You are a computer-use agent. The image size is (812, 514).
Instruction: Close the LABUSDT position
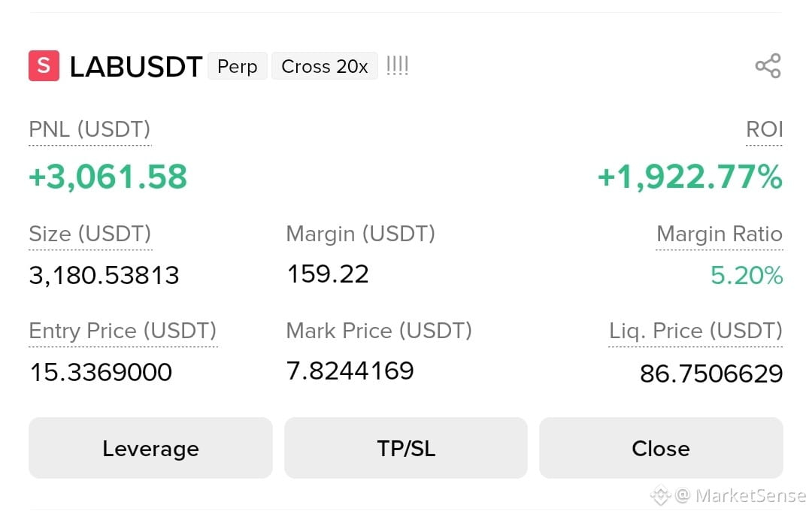tap(662, 449)
